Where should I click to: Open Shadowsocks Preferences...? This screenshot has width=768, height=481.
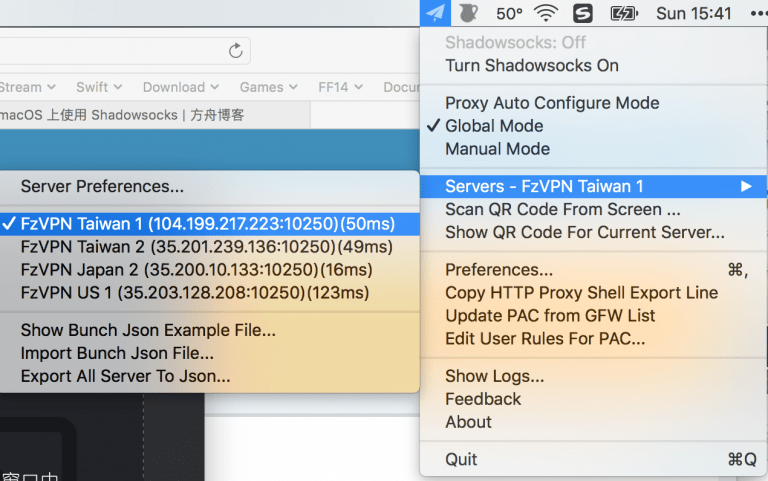[x=594, y=270]
